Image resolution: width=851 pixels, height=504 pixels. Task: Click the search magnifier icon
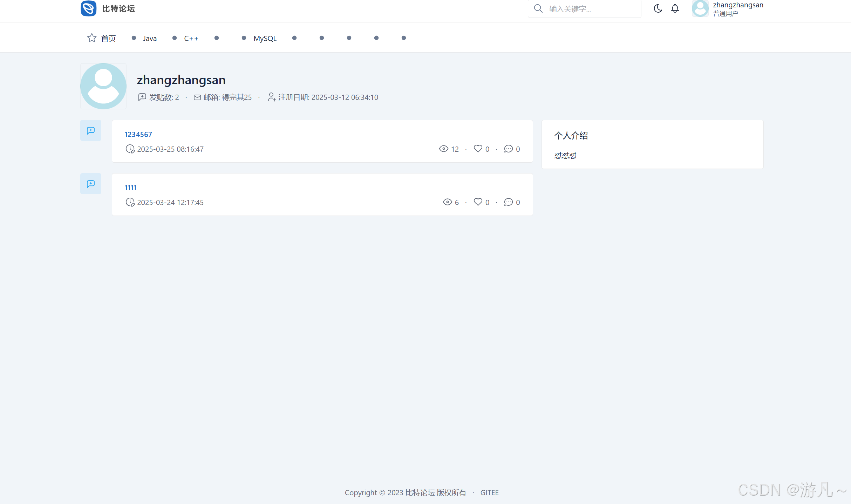(x=538, y=8)
